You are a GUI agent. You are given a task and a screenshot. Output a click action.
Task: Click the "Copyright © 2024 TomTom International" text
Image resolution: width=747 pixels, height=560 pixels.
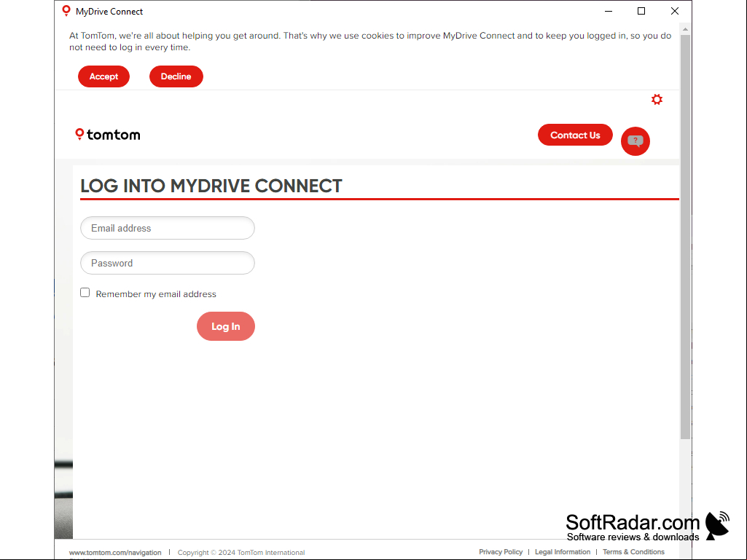tap(241, 553)
